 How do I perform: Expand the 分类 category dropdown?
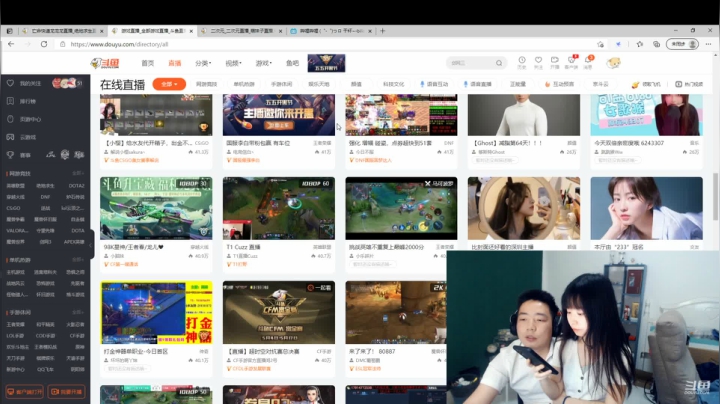pyautogui.click(x=203, y=63)
